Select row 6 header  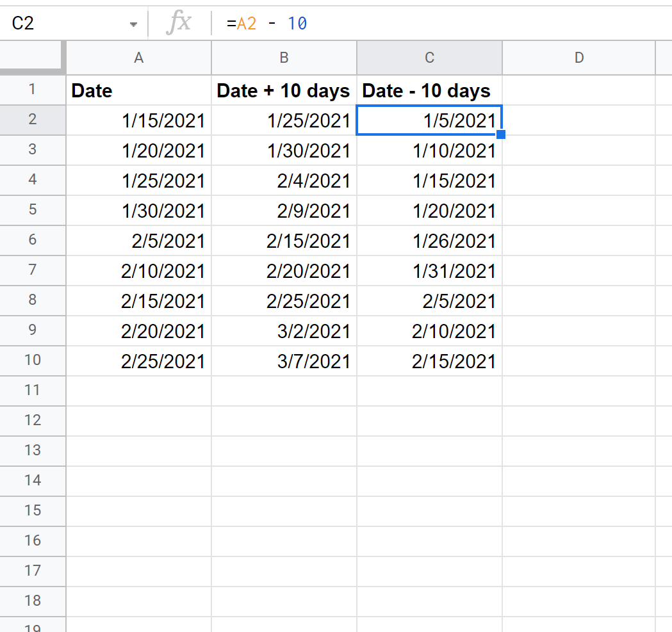32,240
